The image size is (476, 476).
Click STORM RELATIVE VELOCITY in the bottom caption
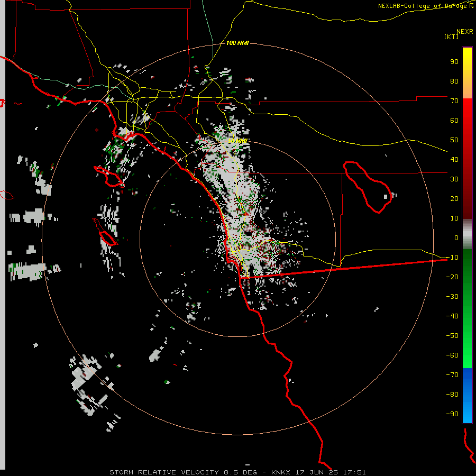[x=164, y=472]
